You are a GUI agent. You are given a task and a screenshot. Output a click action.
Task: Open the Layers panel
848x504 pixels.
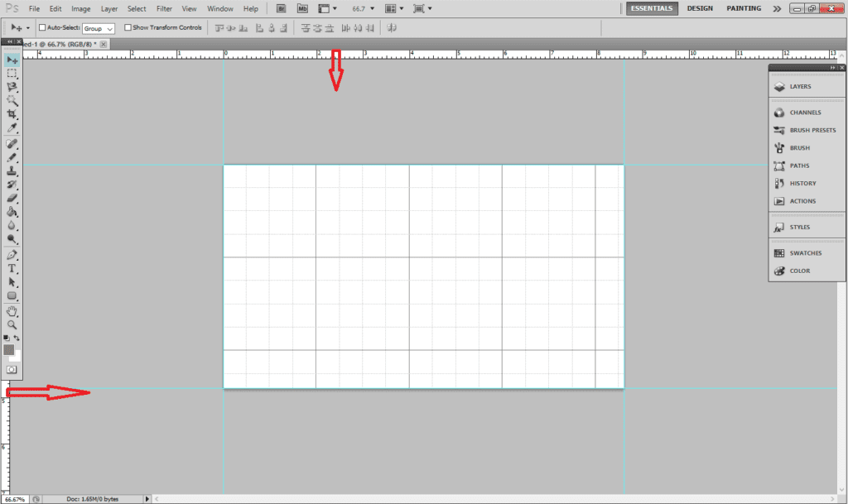tap(800, 86)
